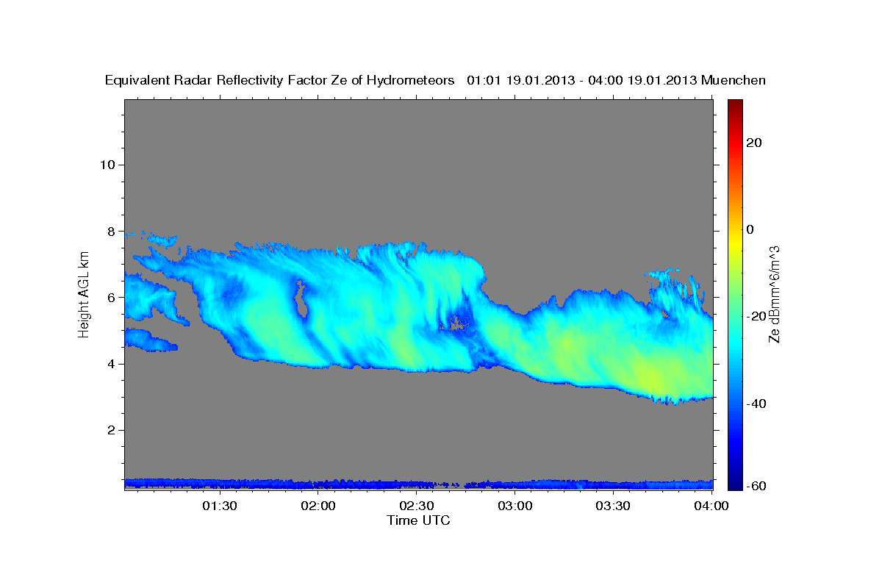Screen dimensions: 882x588
Task: Click the dark blue bottom of the colorbar
Action: click(735, 482)
